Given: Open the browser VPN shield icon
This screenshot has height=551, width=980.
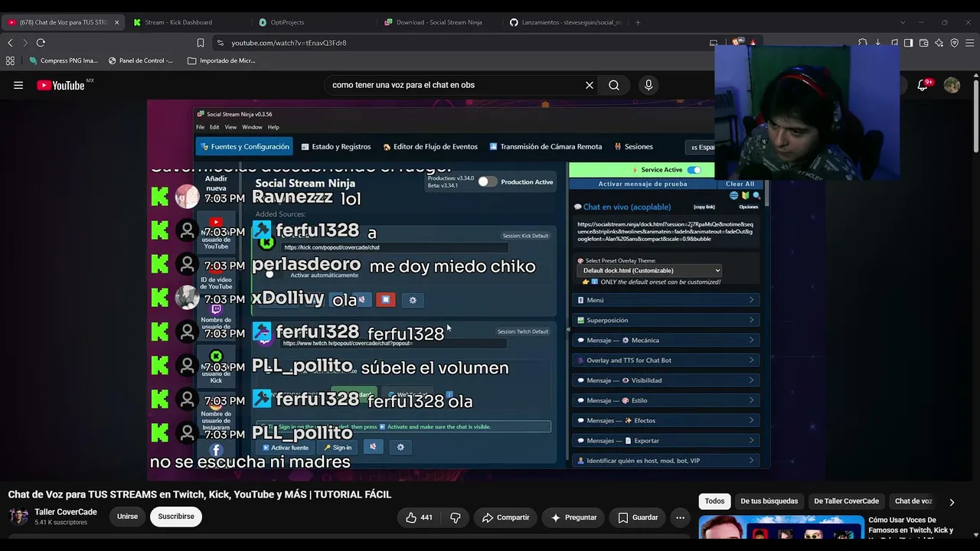Looking at the screenshot, I should 954,43.
